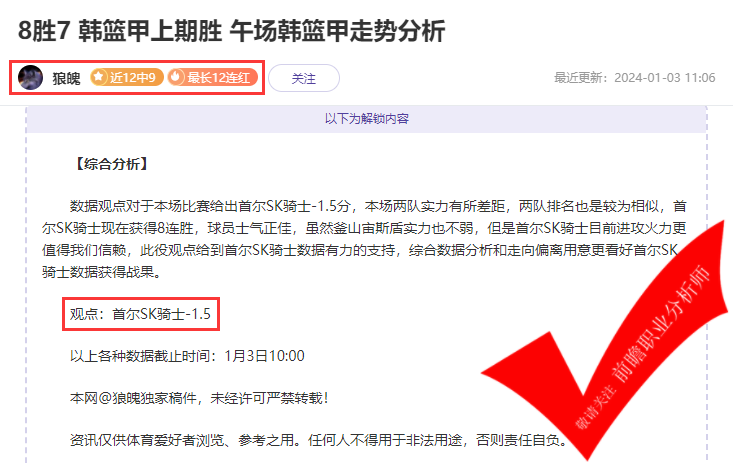
Task: Click the 近12中9 badge
Action: coord(127,77)
